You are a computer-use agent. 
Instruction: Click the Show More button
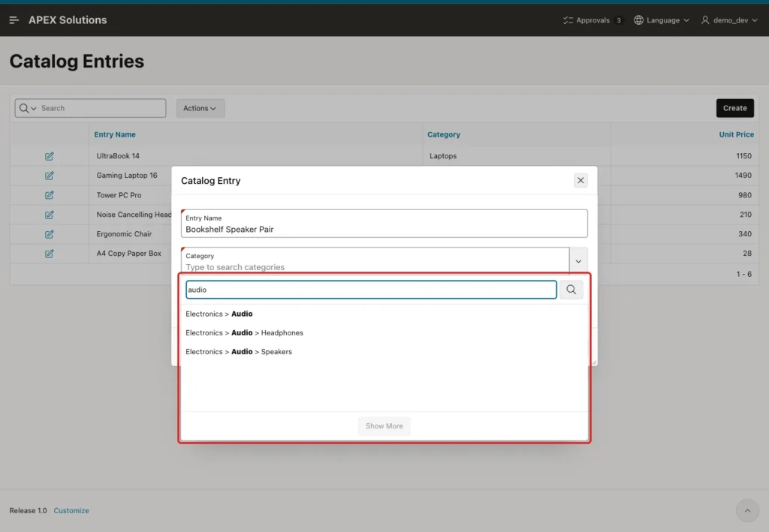[384, 426]
